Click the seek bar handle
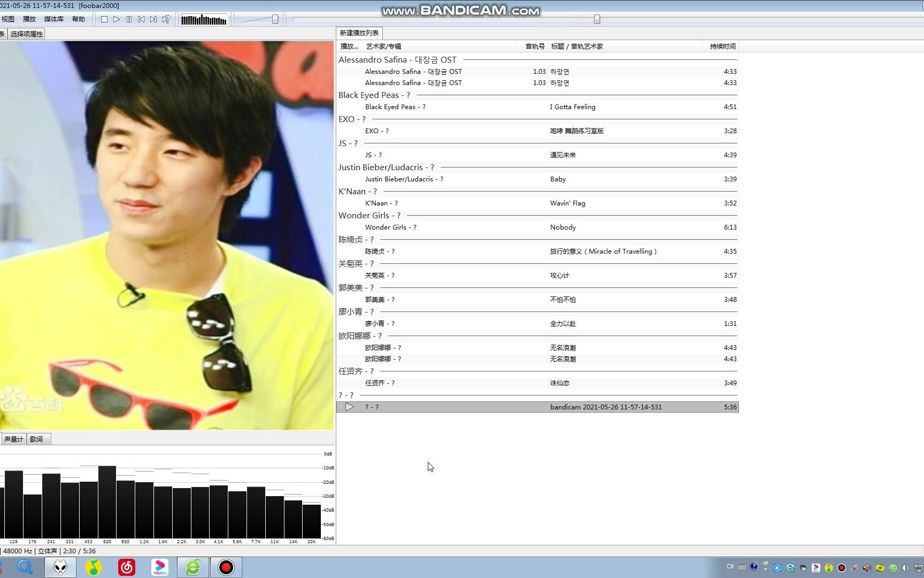The height and width of the screenshot is (578, 924). tap(597, 19)
